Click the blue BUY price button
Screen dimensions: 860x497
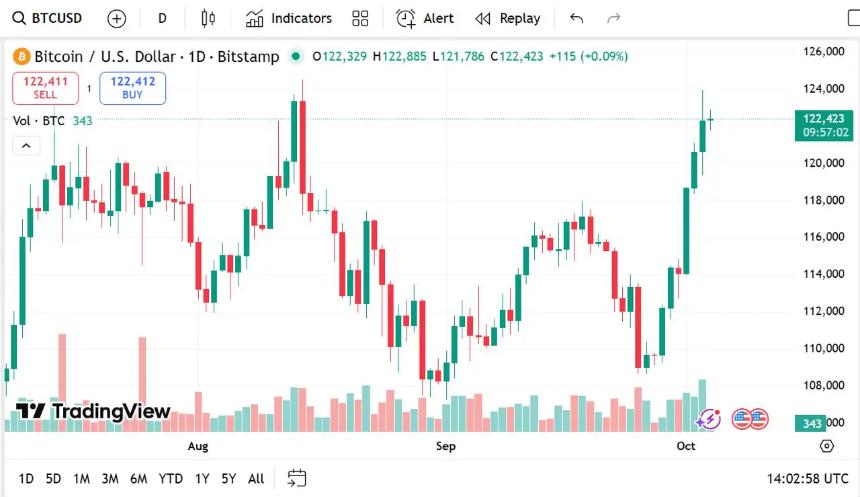click(x=132, y=88)
